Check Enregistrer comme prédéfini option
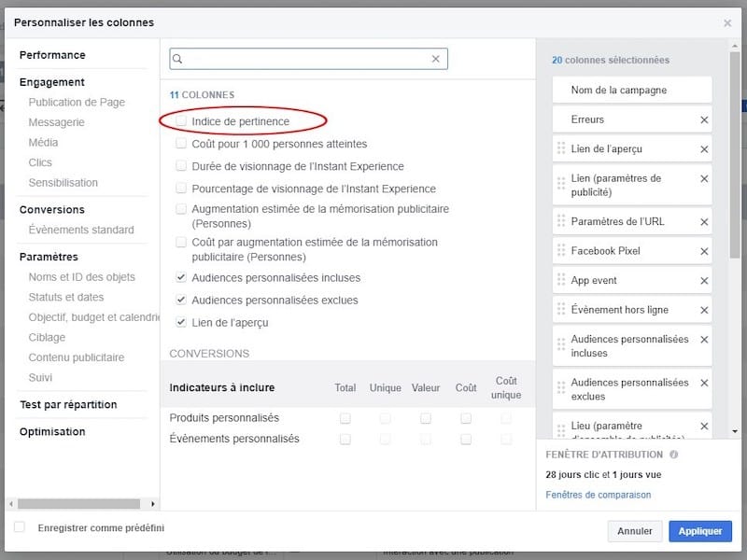Viewport: 747px width, 560px height. coord(20,527)
